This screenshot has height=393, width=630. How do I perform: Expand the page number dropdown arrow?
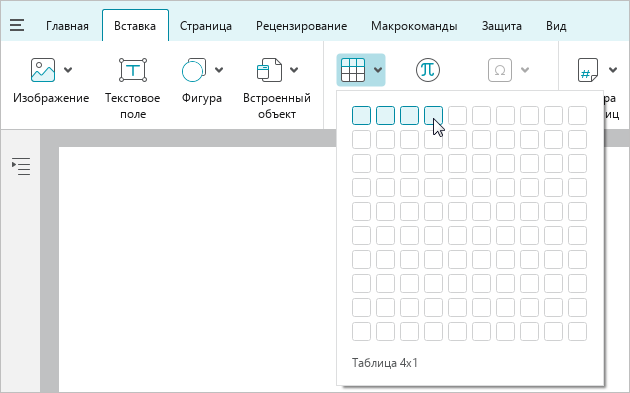[x=613, y=70]
